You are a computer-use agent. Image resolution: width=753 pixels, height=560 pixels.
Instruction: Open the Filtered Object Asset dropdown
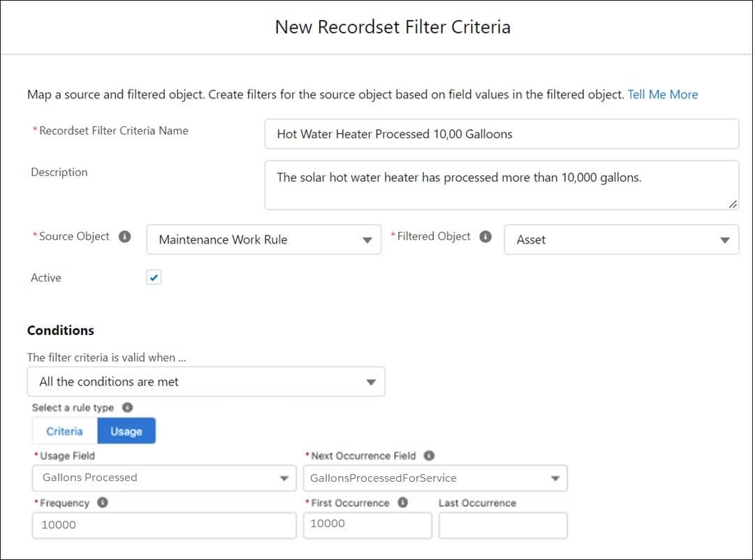point(622,240)
